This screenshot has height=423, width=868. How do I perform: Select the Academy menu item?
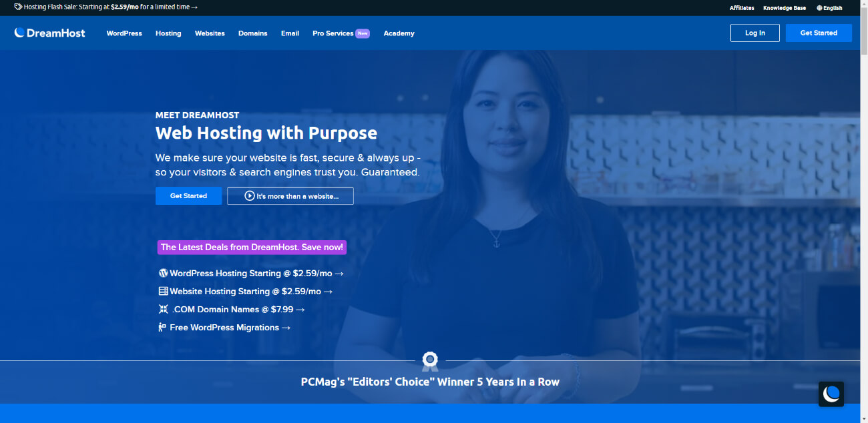[x=399, y=33]
